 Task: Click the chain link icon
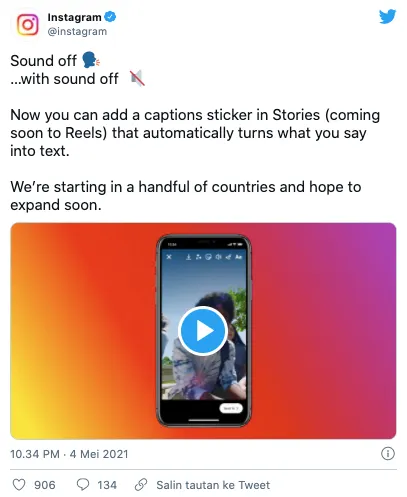(141, 484)
